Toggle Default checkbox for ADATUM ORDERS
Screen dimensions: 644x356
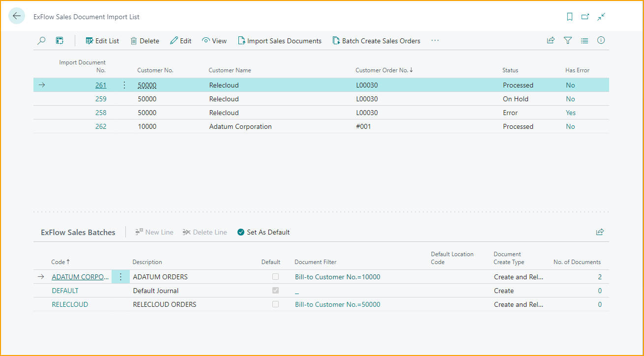coord(275,276)
